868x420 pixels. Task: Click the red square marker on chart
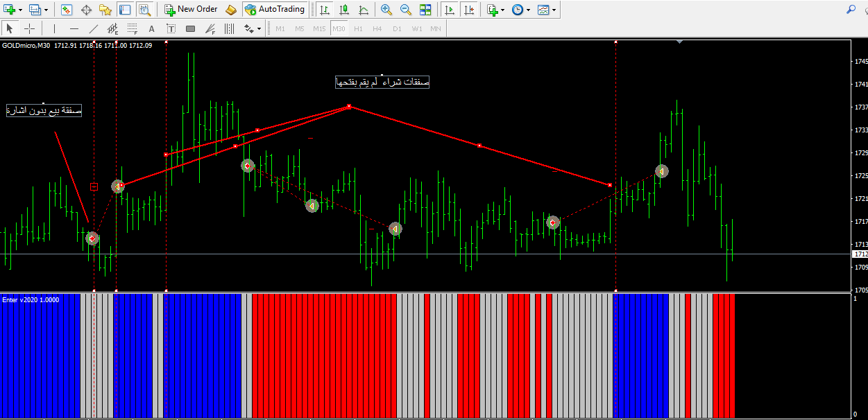click(x=94, y=186)
